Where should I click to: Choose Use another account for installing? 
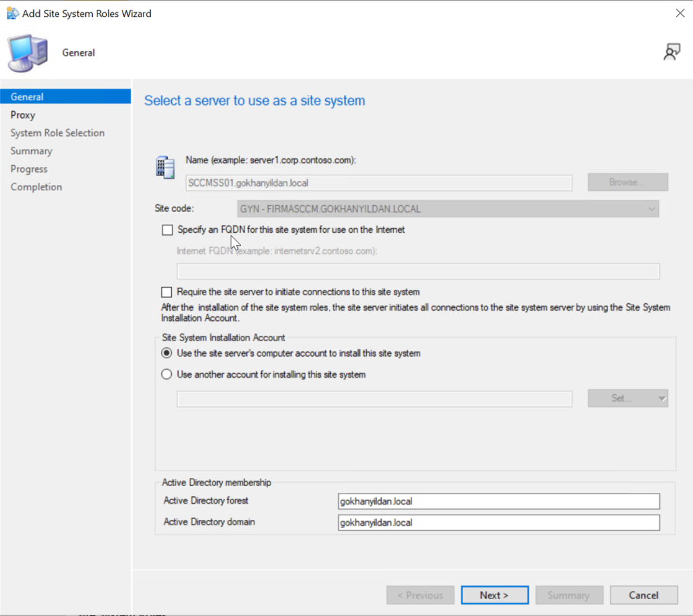(x=166, y=374)
